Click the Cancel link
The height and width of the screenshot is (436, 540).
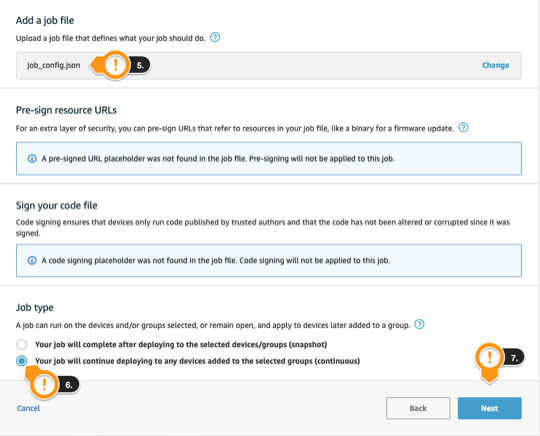tap(28, 408)
